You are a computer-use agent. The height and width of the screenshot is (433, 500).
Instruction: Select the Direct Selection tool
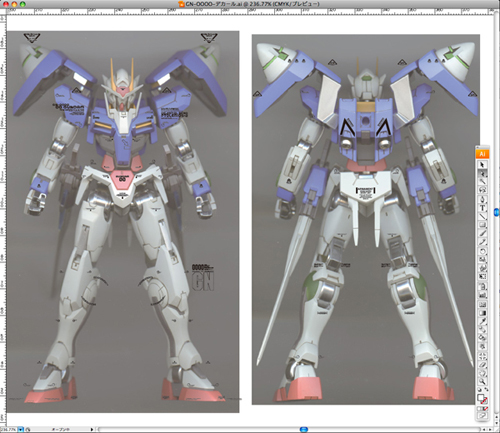click(x=482, y=173)
